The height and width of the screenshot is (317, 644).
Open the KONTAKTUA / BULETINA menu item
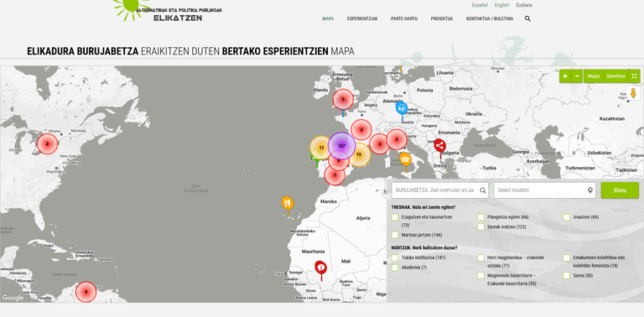490,19
